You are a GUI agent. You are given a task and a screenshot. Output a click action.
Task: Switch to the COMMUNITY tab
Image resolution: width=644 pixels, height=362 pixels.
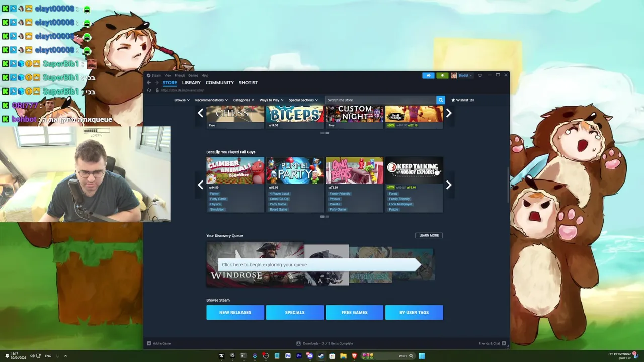(220, 83)
